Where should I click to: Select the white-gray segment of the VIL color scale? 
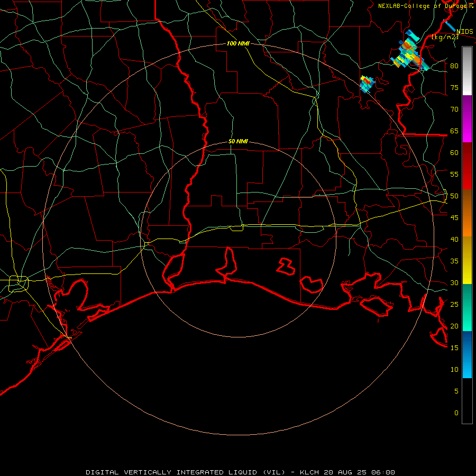pyautogui.click(x=467, y=71)
